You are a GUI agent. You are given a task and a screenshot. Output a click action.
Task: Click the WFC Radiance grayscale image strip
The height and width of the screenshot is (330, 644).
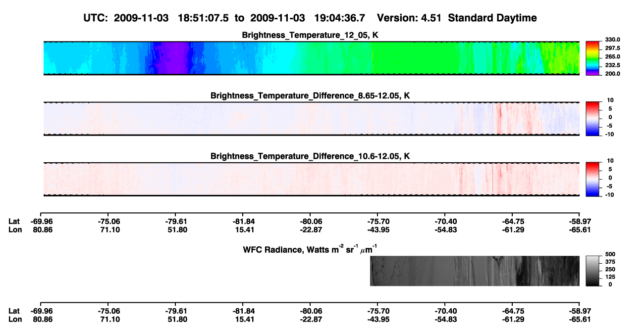475,271
